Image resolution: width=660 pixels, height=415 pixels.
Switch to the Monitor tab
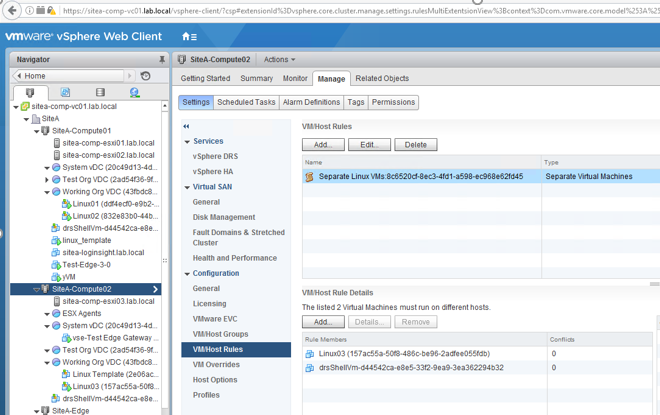tap(295, 78)
